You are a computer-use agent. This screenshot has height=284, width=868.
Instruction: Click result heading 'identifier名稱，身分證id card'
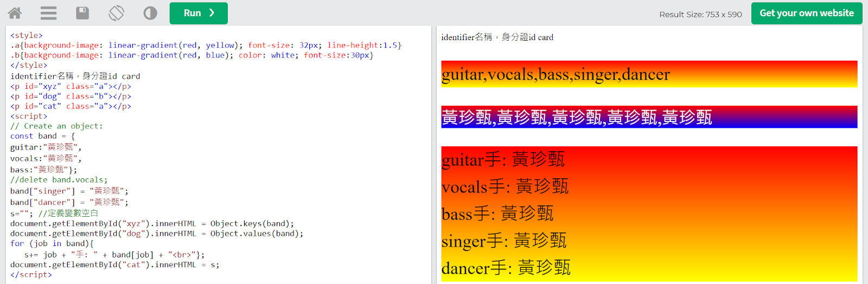497,37
